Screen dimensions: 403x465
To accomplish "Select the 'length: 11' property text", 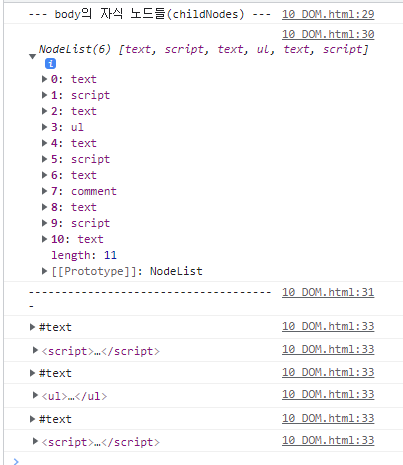I will [84, 255].
